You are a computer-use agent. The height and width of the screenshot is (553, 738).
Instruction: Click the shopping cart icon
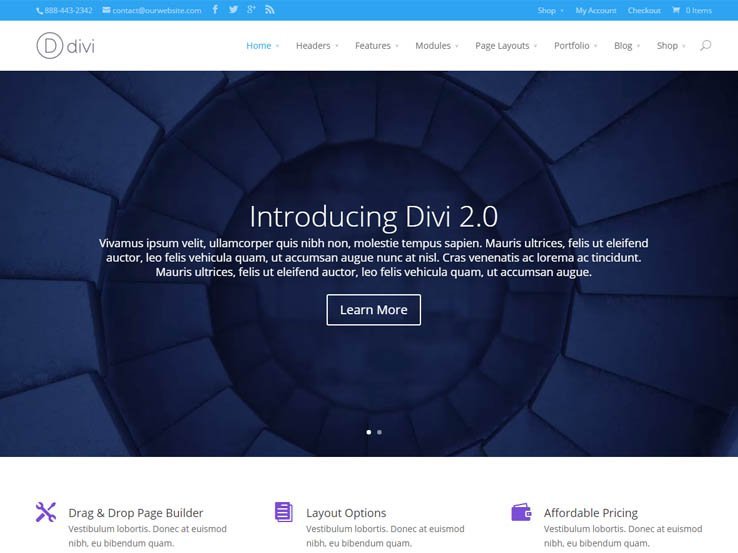676,10
